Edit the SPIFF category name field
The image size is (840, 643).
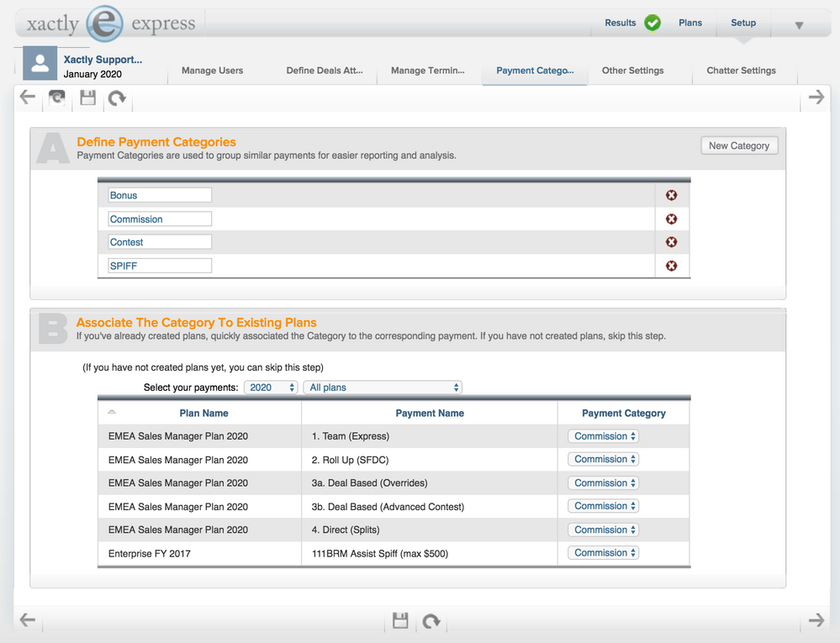160,266
